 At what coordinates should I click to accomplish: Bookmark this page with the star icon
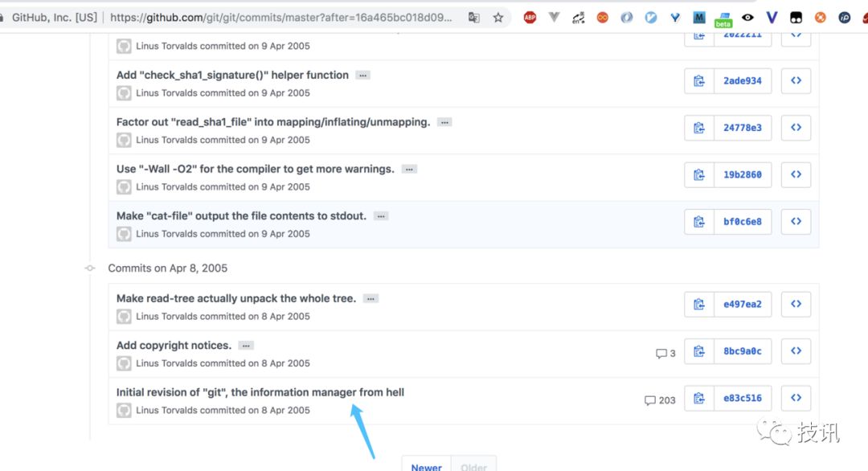pyautogui.click(x=498, y=18)
